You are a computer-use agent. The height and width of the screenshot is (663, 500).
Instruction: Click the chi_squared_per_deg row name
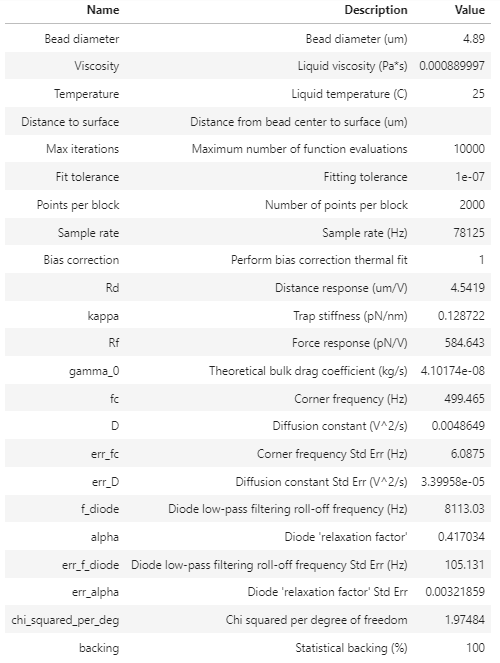[65, 620]
